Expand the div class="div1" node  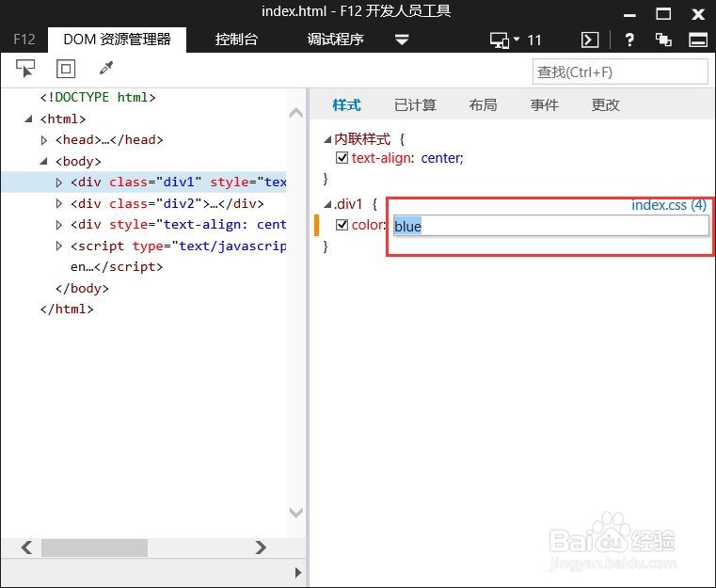59,183
